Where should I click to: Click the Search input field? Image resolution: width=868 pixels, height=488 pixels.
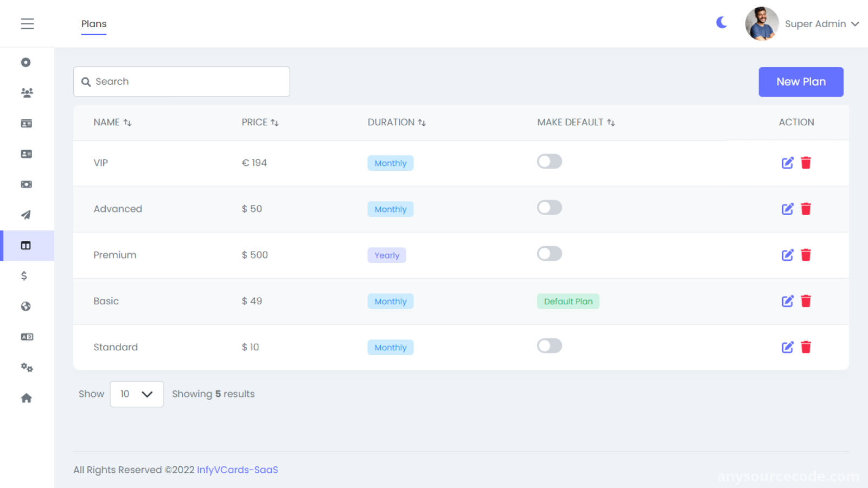[182, 82]
